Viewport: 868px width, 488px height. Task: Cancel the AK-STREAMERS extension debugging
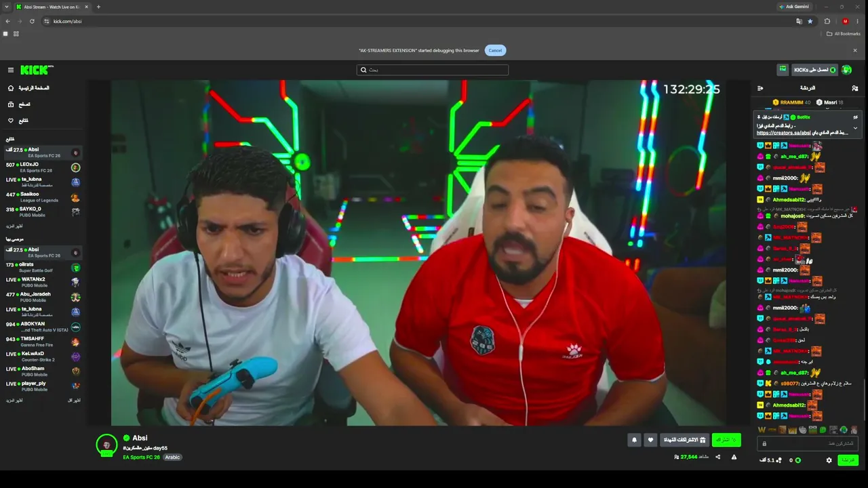pyautogui.click(x=495, y=50)
